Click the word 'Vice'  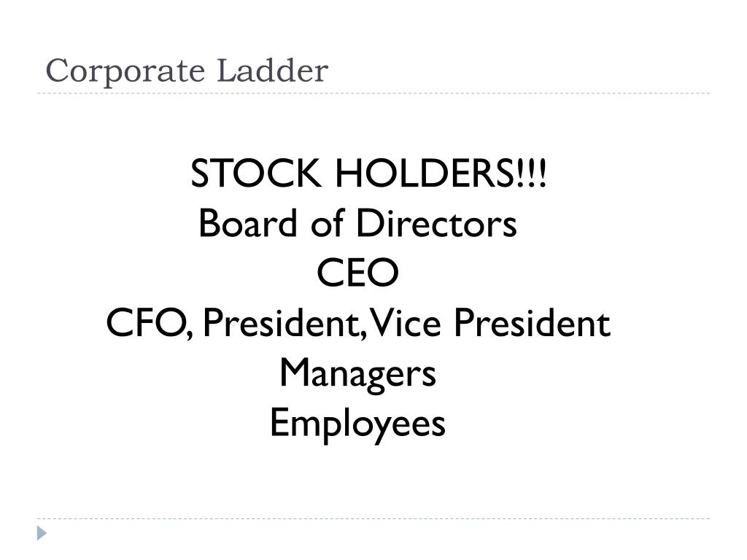coord(406,322)
